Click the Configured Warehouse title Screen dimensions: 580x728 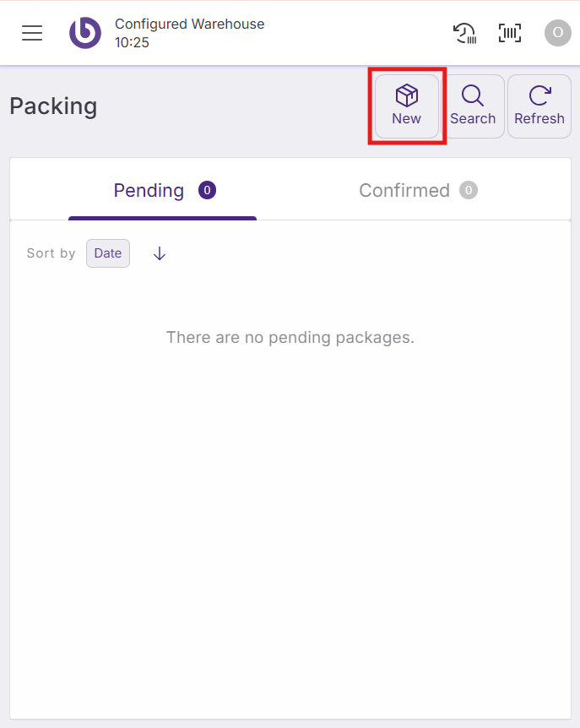click(190, 24)
